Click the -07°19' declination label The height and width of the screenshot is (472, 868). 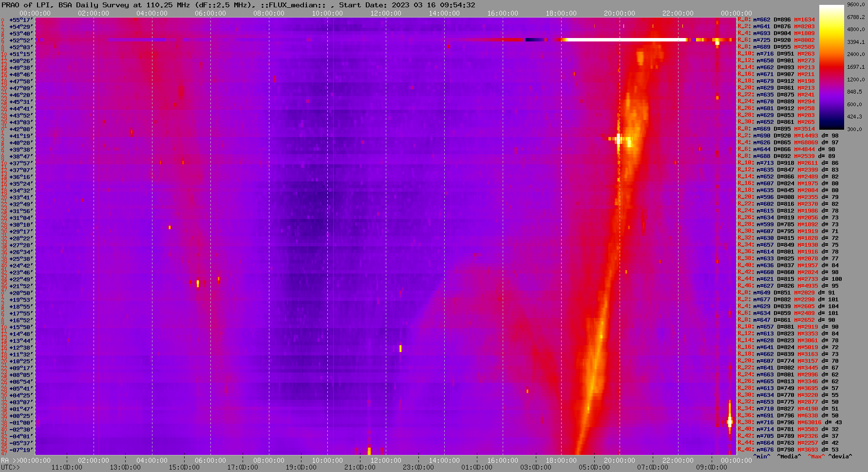click(x=21, y=450)
